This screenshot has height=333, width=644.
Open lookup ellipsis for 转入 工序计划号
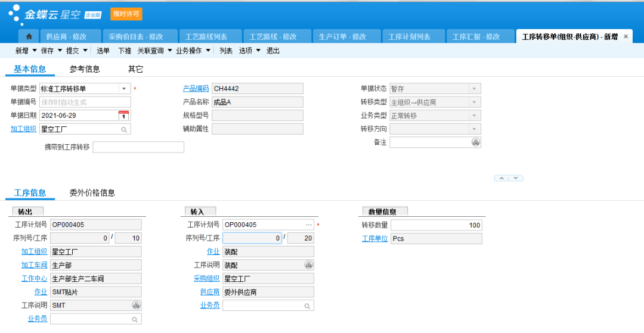click(309, 225)
